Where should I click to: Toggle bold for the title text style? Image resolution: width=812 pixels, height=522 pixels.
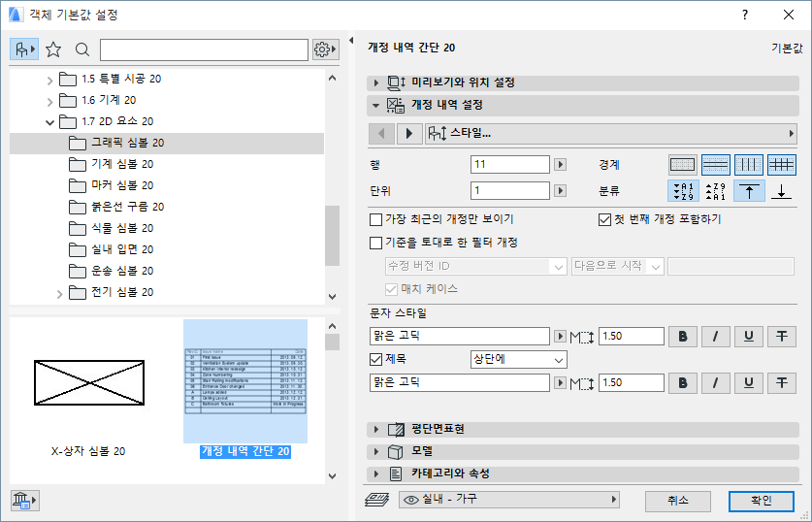click(x=683, y=383)
